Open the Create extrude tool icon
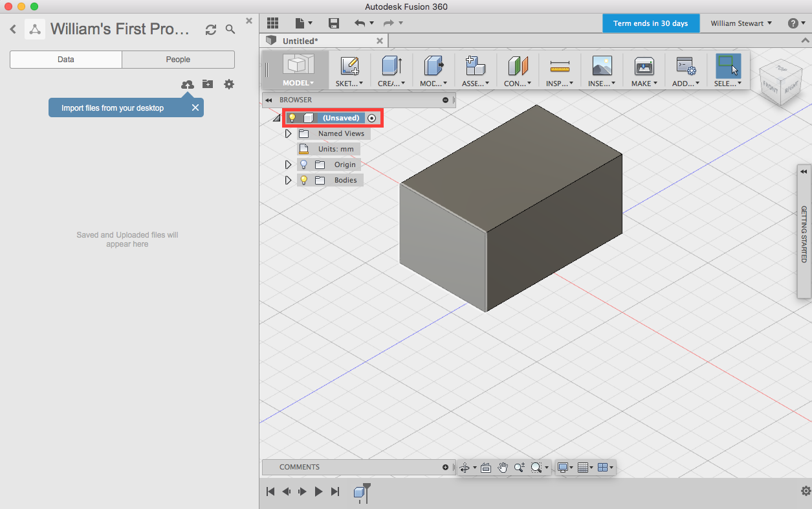Screen dimensions: 812x509 pos(391,66)
